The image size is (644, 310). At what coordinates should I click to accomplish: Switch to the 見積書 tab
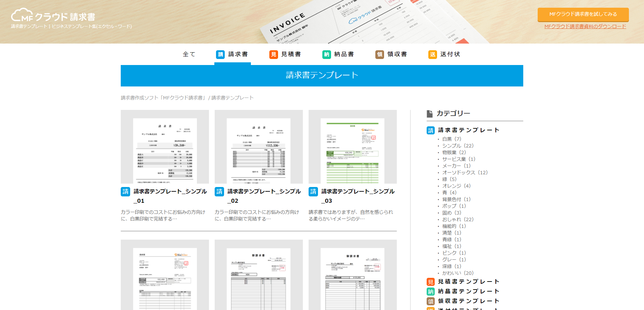coord(291,54)
